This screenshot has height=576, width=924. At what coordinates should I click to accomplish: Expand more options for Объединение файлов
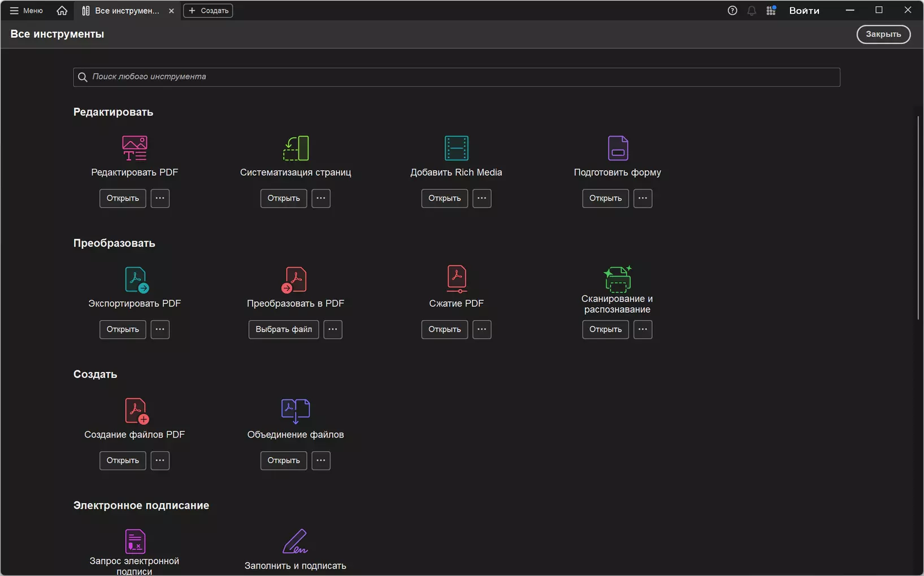(321, 460)
